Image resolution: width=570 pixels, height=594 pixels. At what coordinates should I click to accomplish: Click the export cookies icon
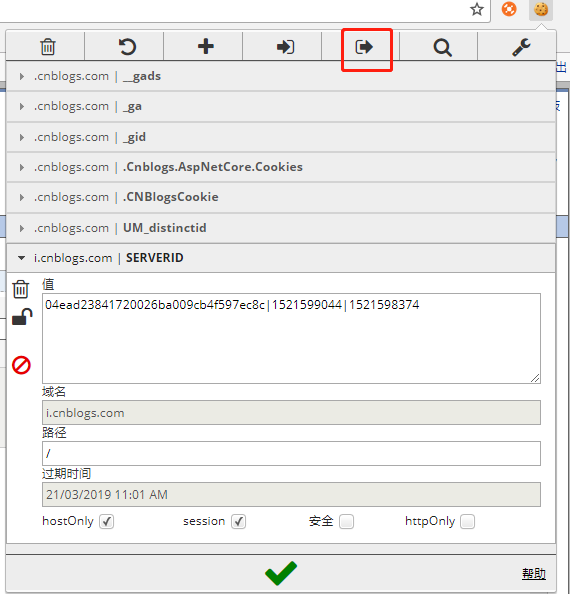pyautogui.click(x=364, y=47)
